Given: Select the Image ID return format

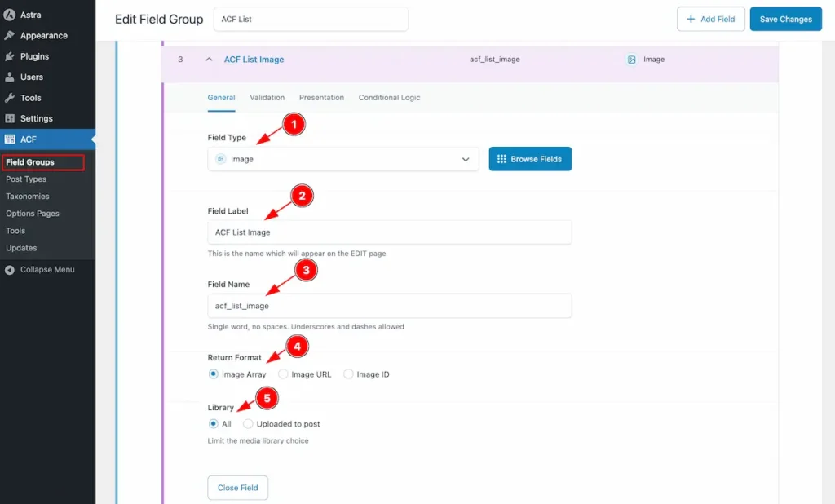Looking at the screenshot, I should click(x=348, y=374).
